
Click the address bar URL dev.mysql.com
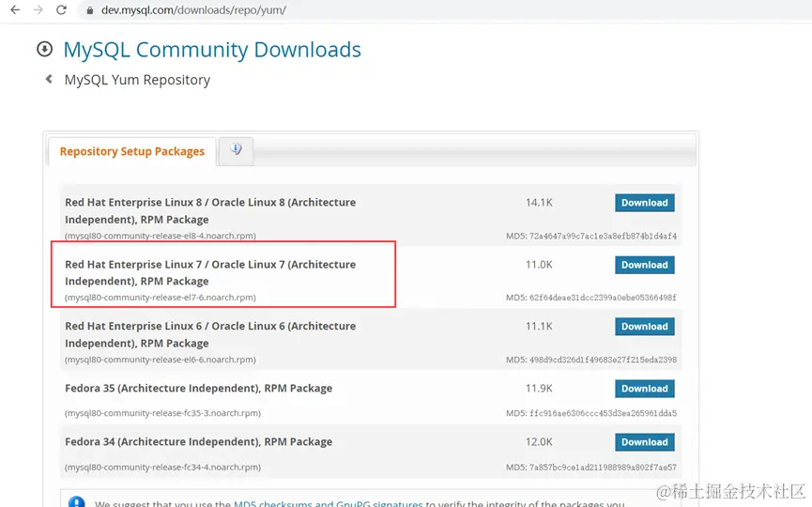coord(193,9)
